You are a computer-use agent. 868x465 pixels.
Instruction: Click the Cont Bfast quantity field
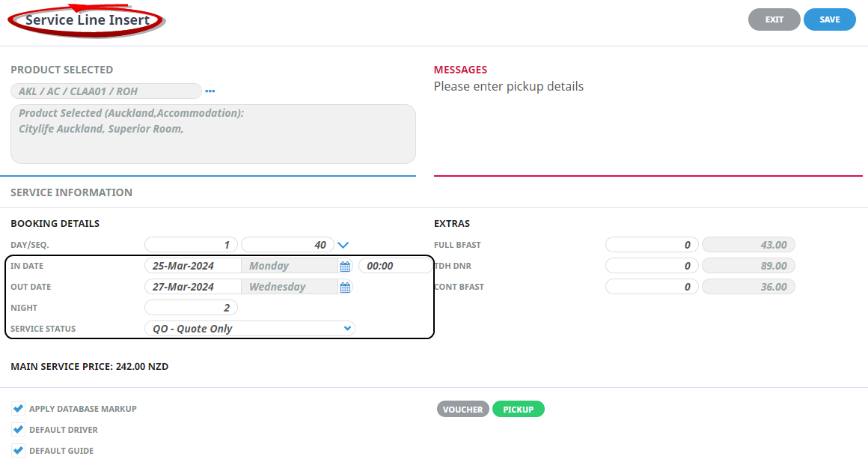coord(651,287)
